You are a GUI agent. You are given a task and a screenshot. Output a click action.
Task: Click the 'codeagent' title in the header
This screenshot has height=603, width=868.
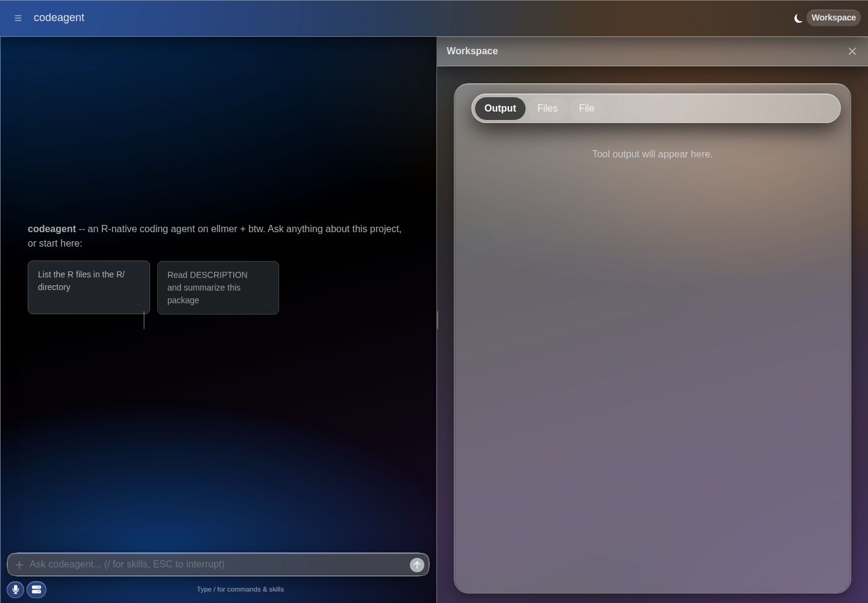(59, 17)
